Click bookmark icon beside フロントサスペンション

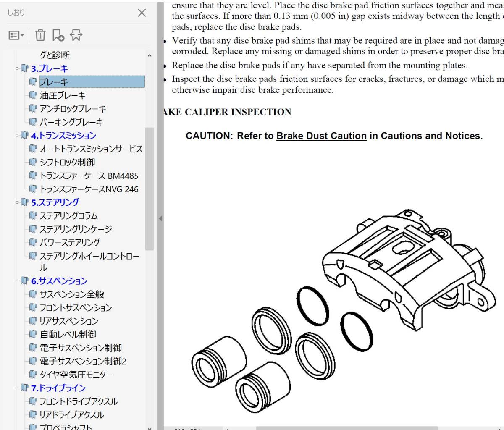coord(33,308)
